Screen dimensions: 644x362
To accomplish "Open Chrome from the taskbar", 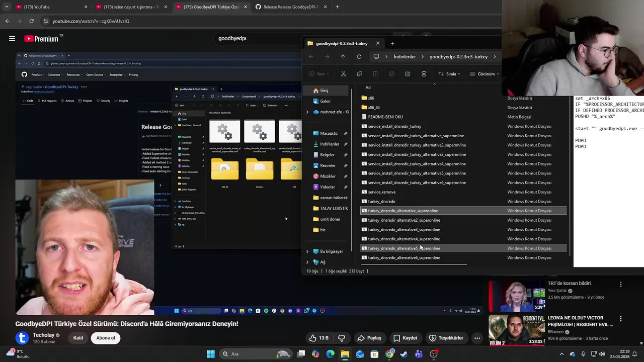I will [x=389, y=354].
